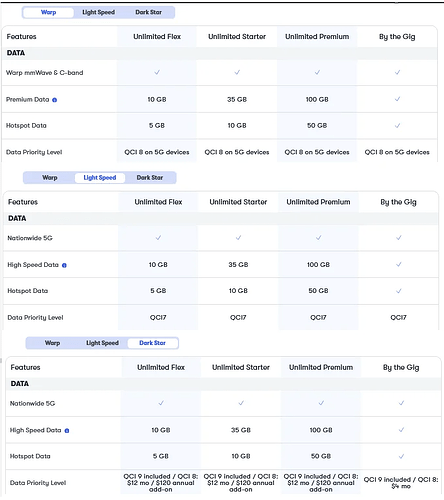The width and height of the screenshot is (444, 500).
Task: Click By the Gig checkmark for Premium Data
Action: [x=397, y=99]
